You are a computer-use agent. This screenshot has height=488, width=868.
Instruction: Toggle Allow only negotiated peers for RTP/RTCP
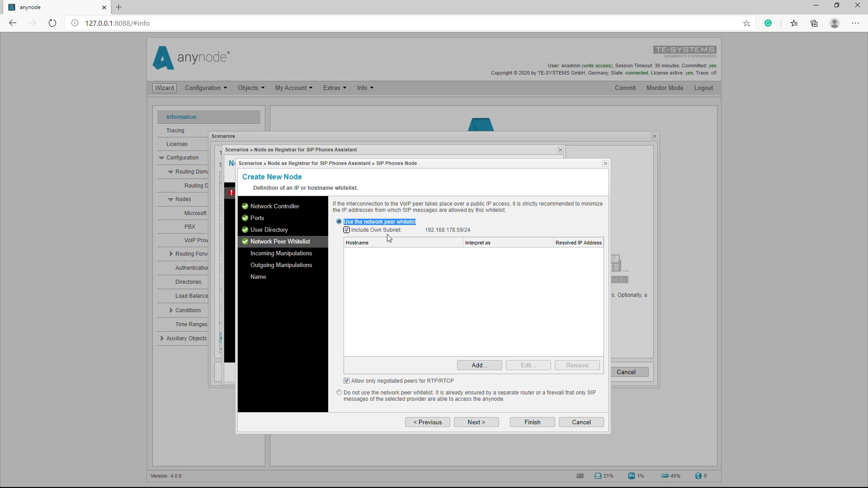[x=347, y=381]
